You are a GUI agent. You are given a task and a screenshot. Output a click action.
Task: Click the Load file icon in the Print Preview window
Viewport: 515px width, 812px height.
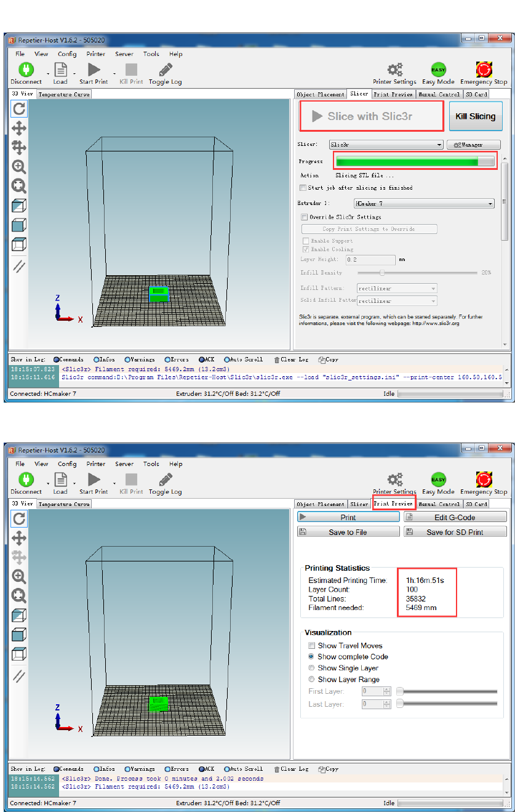[60, 479]
